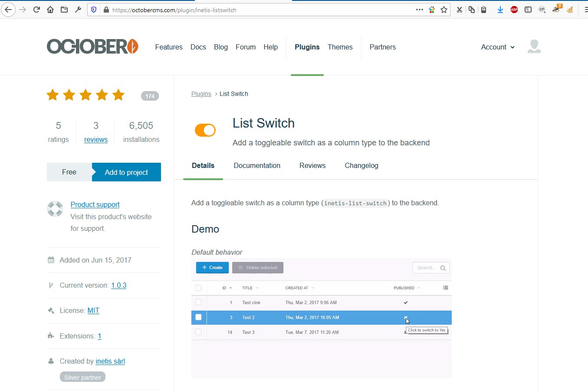Check the checkbox for Test ciné row
This screenshot has height=391, width=588.
tap(198, 302)
